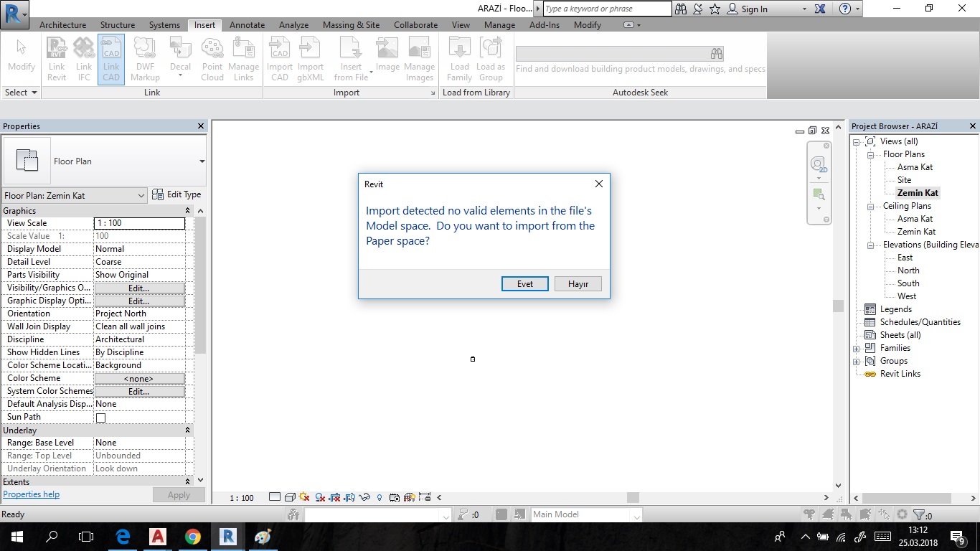
Task: Select the Point Cloud tool
Action: pos(212,60)
